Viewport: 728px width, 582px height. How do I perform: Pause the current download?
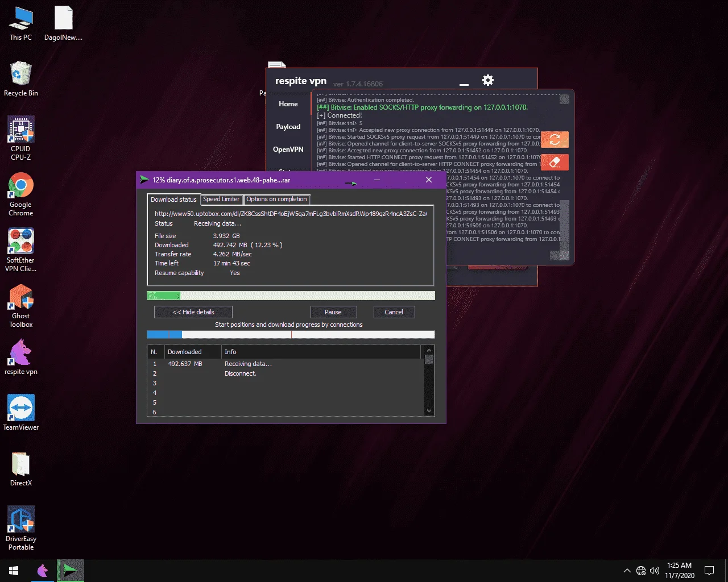pyautogui.click(x=333, y=312)
